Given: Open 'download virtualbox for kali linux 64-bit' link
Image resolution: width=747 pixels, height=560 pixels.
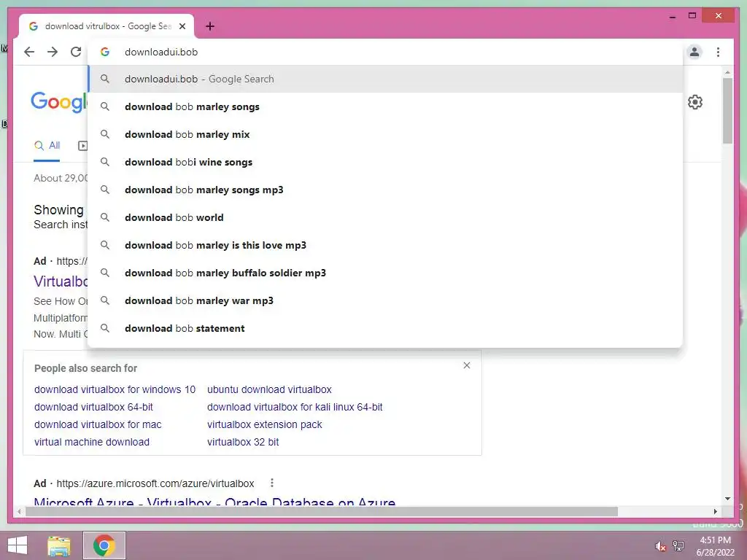Looking at the screenshot, I should pos(295,407).
